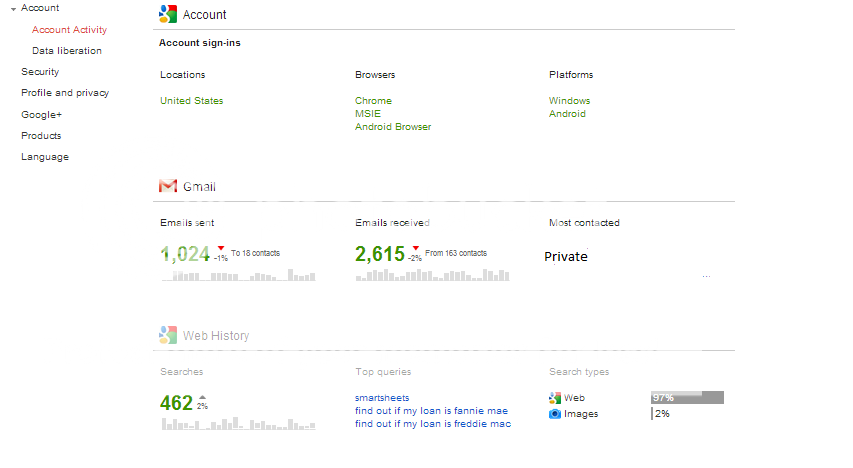853x468 pixels.
Task: Click the Emails sent label
Action: (187, 223)
